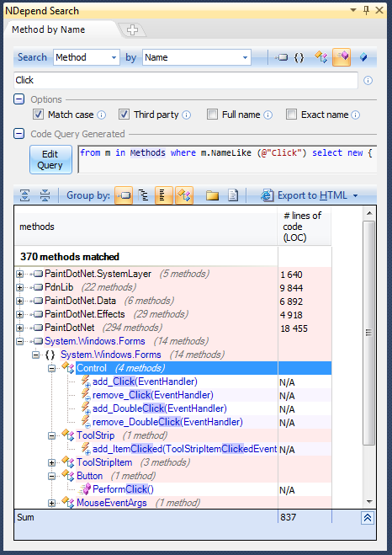Toggle assembly search scope icon
Screen dimensions: 392x555
click(281, 57)
